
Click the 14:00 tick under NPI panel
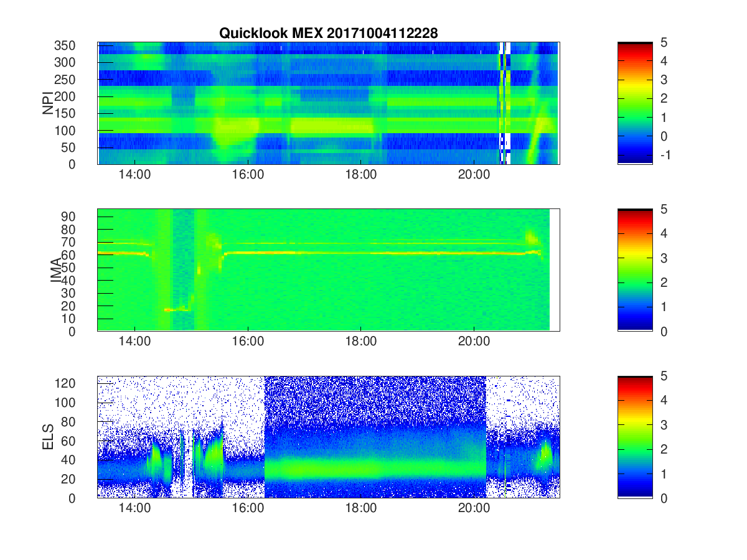134,174
